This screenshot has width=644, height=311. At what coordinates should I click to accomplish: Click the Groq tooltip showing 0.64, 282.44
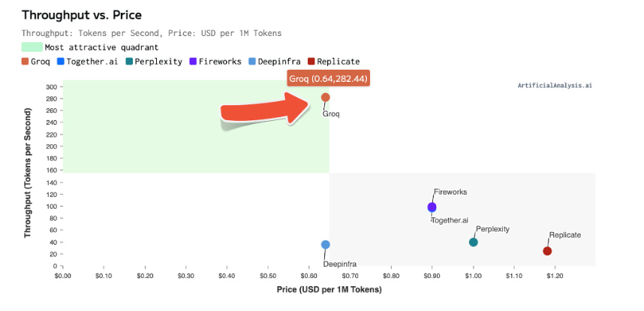329,79
